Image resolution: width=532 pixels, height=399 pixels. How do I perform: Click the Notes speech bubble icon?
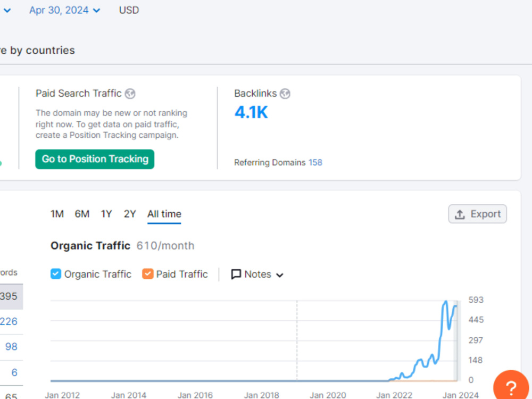(236, 274)
